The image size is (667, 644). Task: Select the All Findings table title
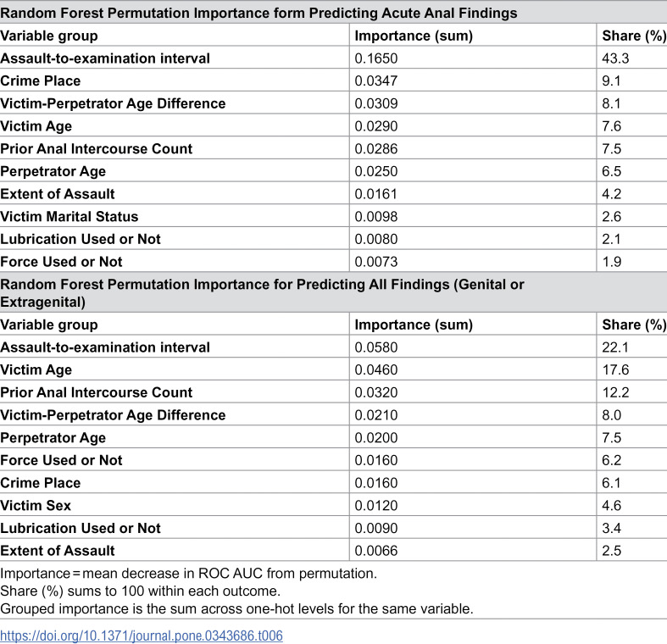point(262,293)
